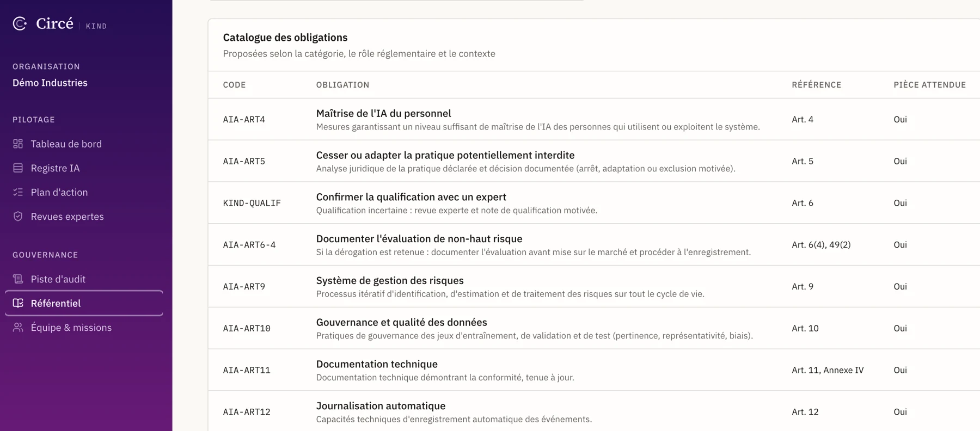
Task: Select Système de gestion des risques row
Action: tap(593, 286)
